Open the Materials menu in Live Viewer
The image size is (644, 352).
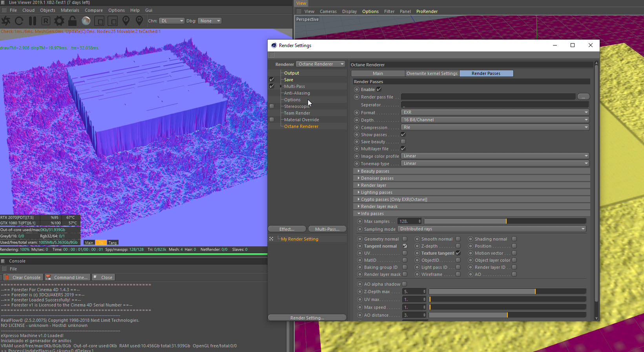point(70,10)
